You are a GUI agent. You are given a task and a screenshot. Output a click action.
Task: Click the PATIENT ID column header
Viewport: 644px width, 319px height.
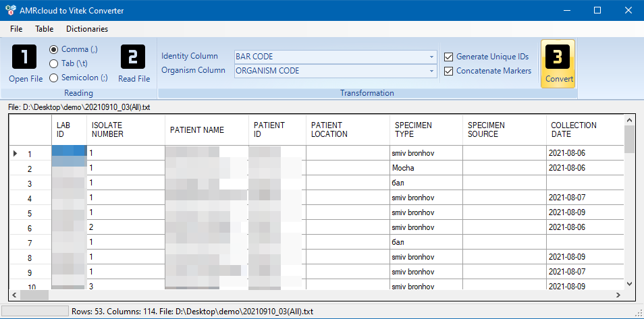277,129
